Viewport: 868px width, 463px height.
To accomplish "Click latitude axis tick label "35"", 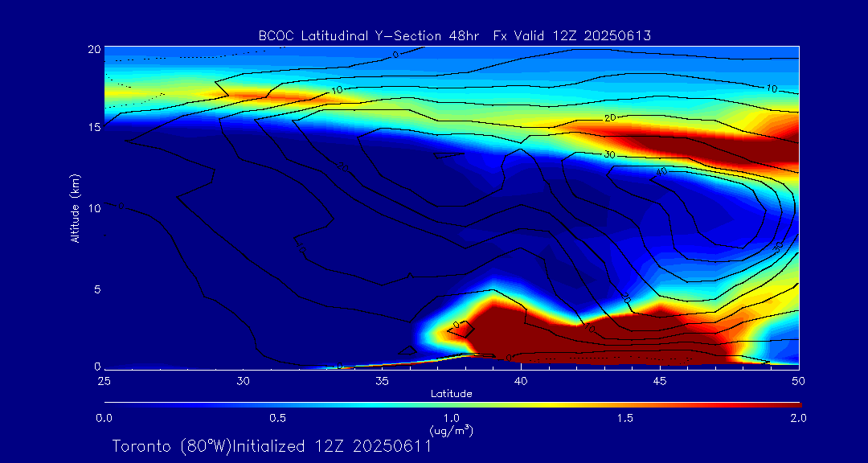I will [383, 381].
